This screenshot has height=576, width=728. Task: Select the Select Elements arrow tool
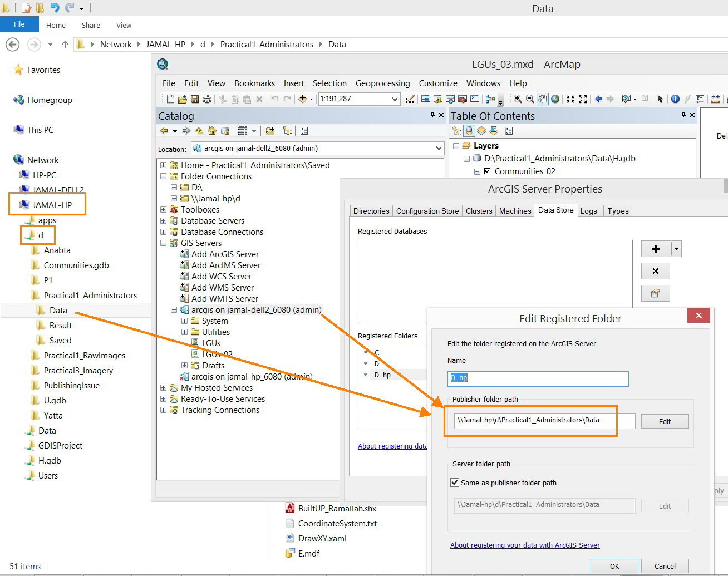(660, 99)
